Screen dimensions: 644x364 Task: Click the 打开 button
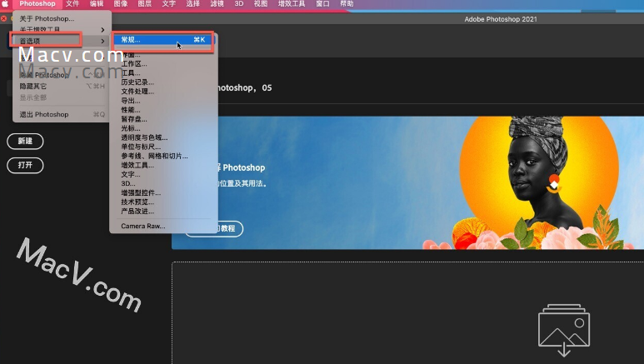click(25, 165)
